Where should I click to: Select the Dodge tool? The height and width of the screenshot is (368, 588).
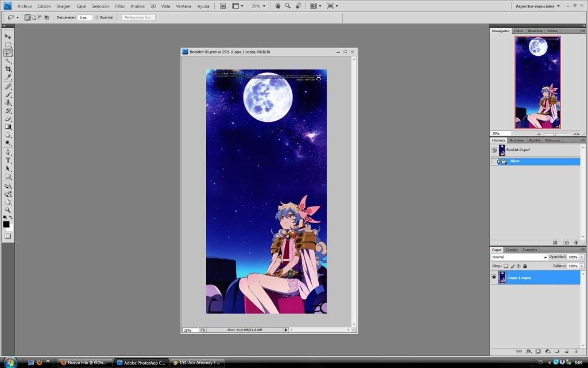(8, 143)
